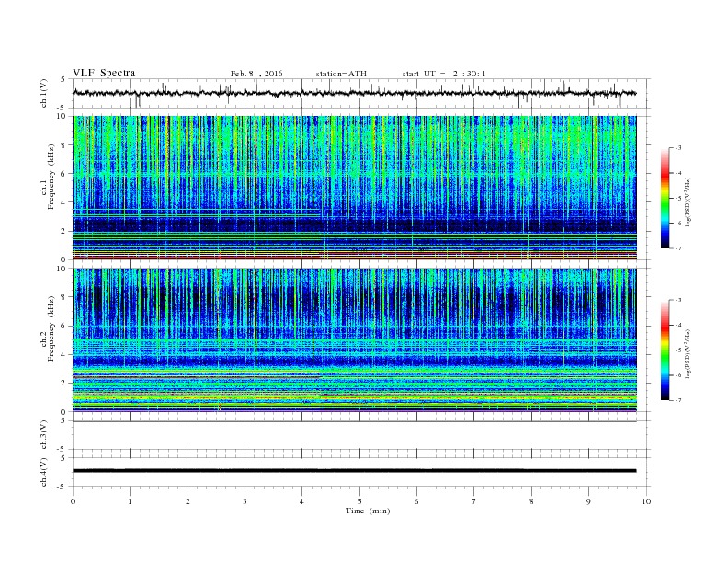This screenshot has width=728, height=563.
Task: Click the 'Time (min)' x-axis label
Action: click(368, 511)
